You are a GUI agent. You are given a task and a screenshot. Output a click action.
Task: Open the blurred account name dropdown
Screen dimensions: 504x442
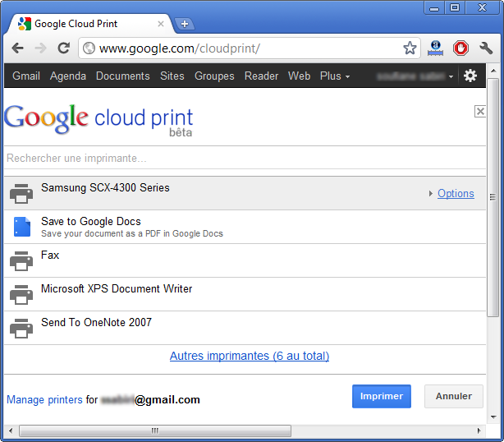click(x=415, y=76)
